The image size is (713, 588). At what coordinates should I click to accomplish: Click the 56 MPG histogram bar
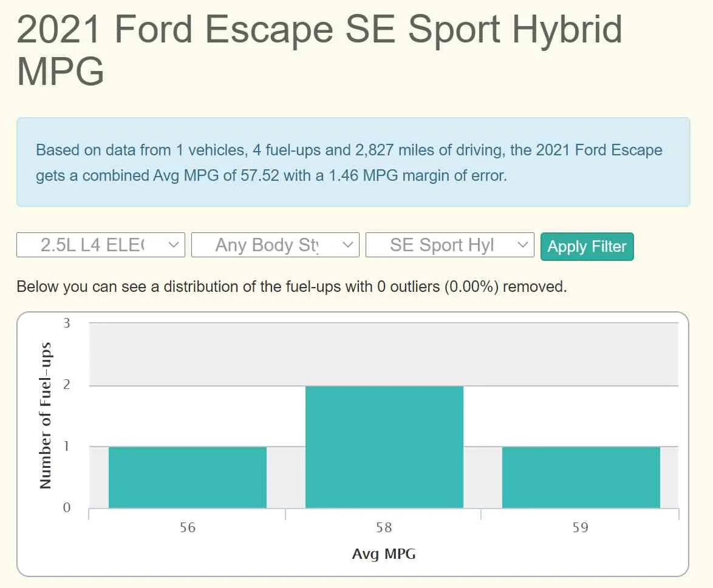pos(187,477)
